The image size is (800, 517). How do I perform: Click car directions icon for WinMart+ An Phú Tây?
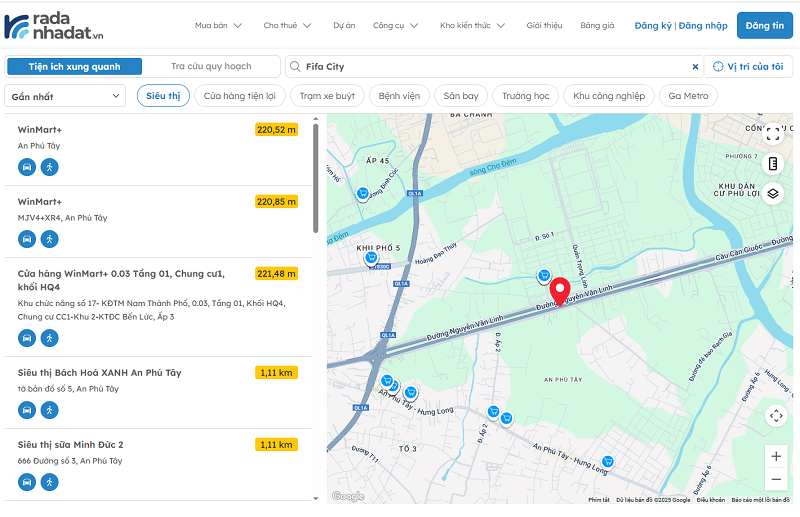click(x=27, y=167)
